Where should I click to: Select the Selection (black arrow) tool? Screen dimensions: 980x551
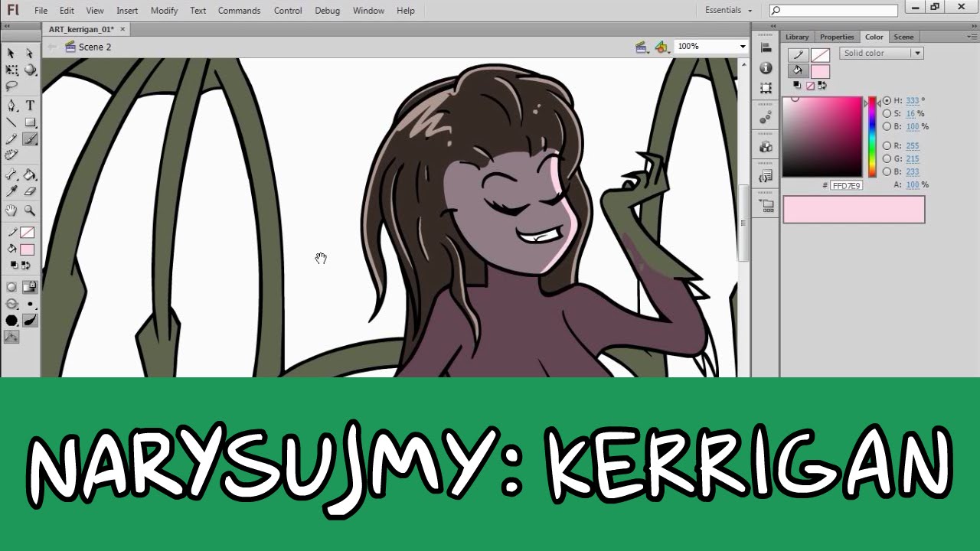[11, 53]
